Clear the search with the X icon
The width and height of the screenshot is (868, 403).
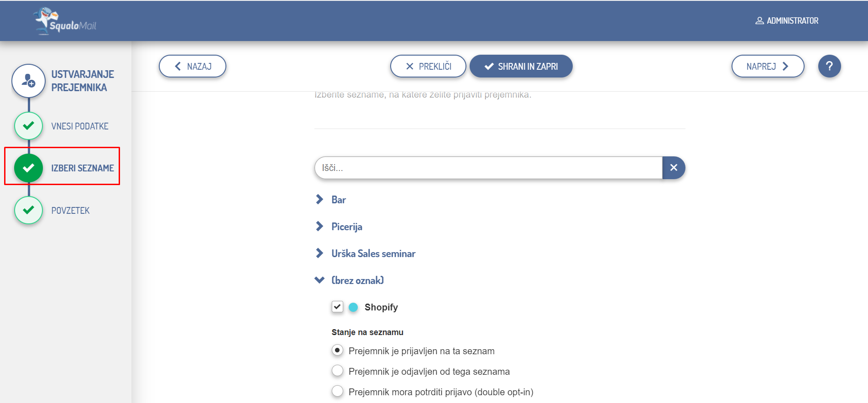pos(674,168)
